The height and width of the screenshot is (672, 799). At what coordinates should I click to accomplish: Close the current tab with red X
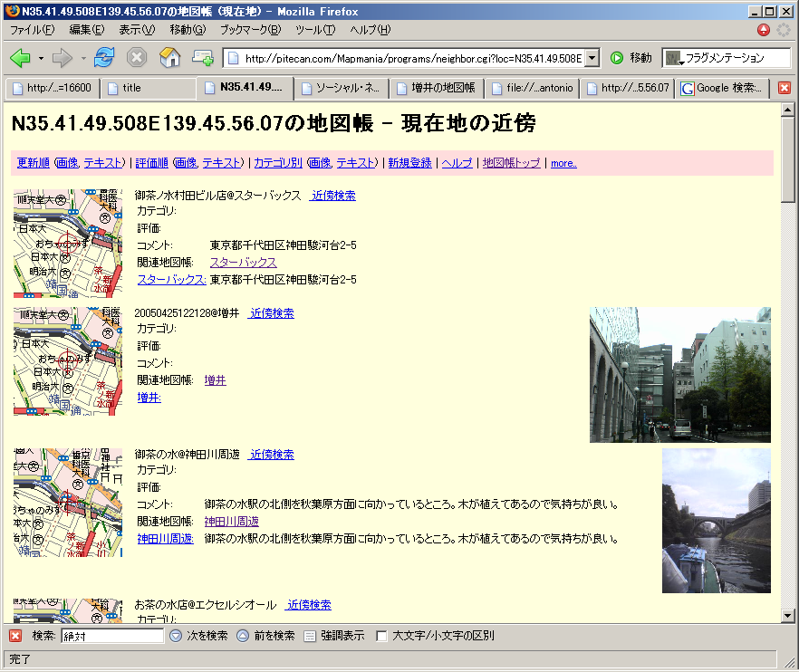(785, 88)
